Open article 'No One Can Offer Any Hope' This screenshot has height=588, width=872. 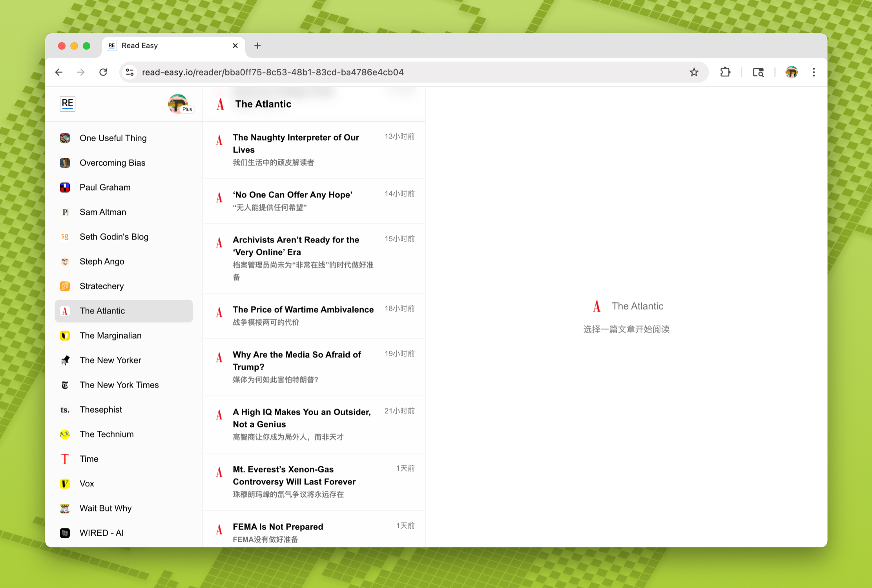tap(314, 201)
